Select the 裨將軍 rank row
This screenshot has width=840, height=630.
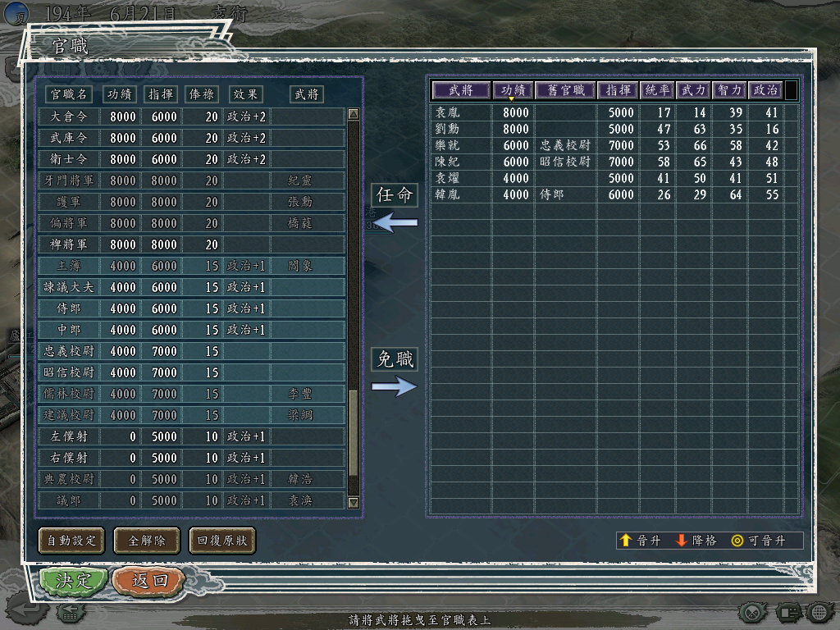191,244
